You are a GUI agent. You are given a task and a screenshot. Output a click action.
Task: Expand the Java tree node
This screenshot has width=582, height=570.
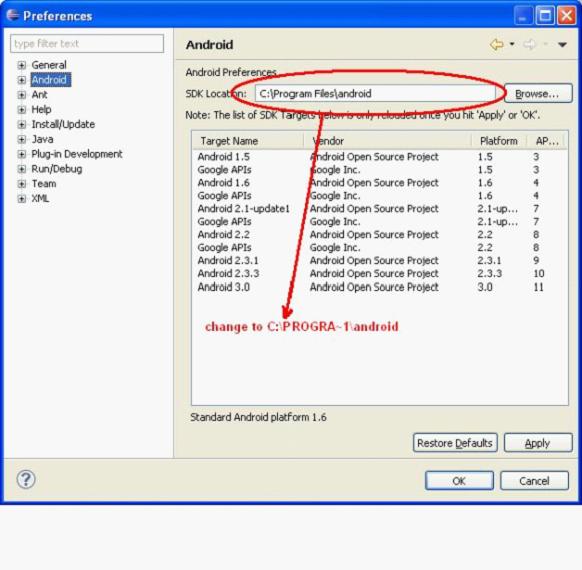tap(22, 140)
